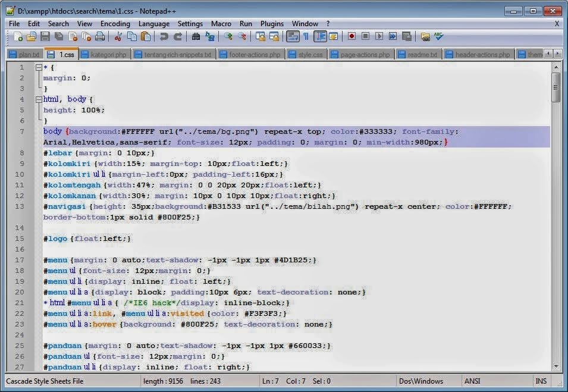Open the Window menu
The height and width of the screenshot is (392, 568).
(305, 24)
